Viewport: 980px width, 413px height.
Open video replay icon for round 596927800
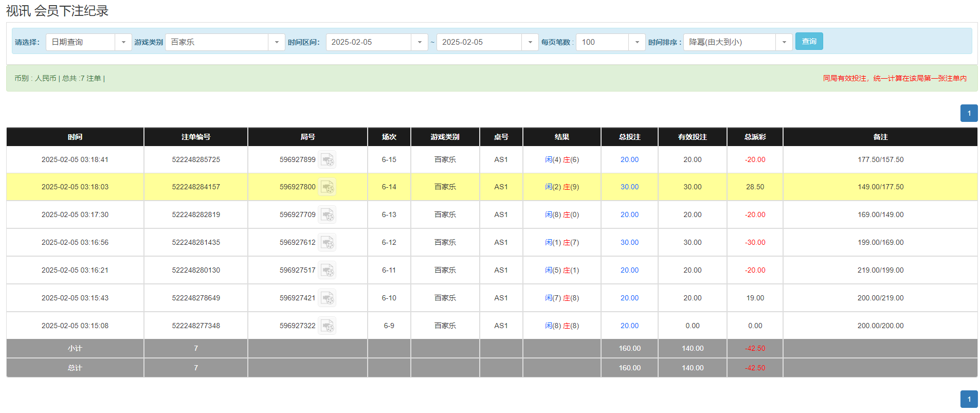(327, 187)
